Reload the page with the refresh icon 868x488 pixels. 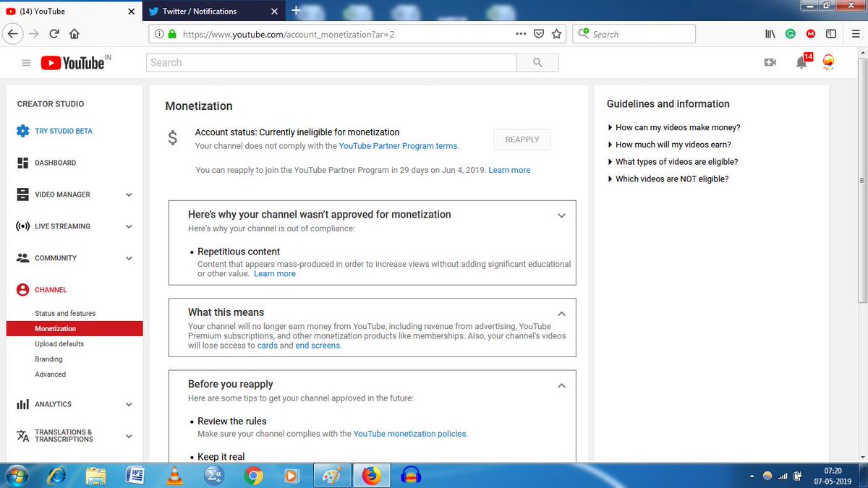54,34
